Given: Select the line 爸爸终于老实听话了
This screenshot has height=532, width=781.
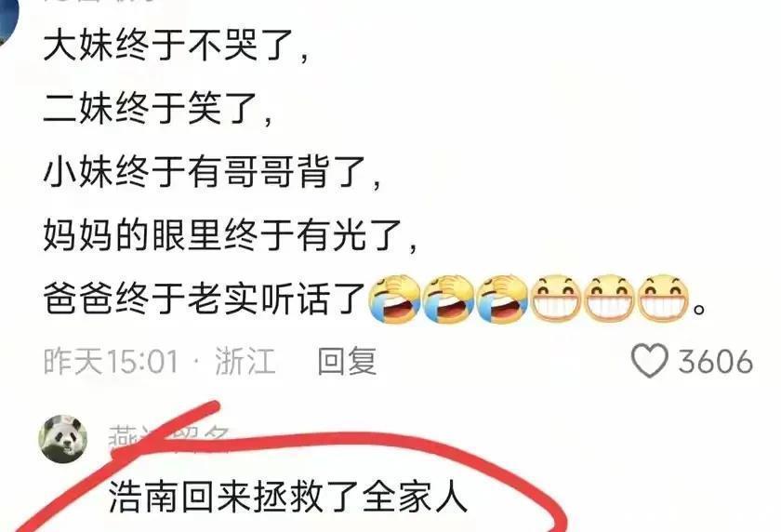Looking at the screenshot, I should click(x=205, y=299).
